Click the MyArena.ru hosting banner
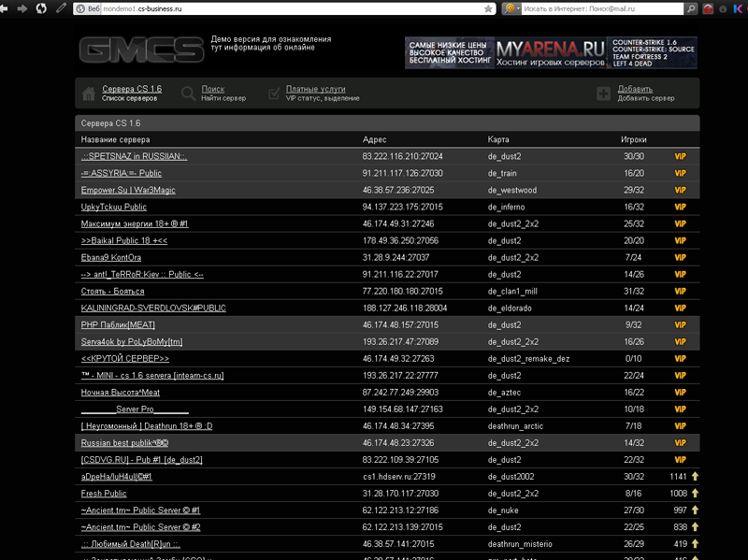This screenshot has width=748, height=560. (551, 53)
